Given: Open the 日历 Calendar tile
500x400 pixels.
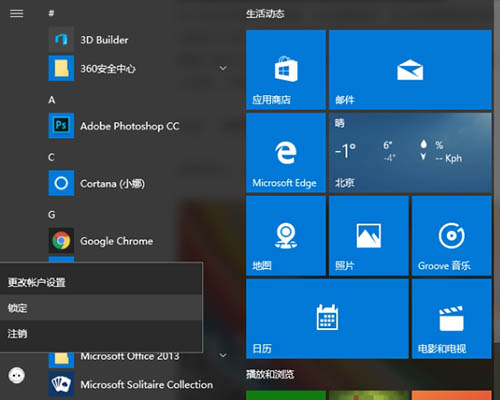Looking at the screenshot, I should (327, 319).
